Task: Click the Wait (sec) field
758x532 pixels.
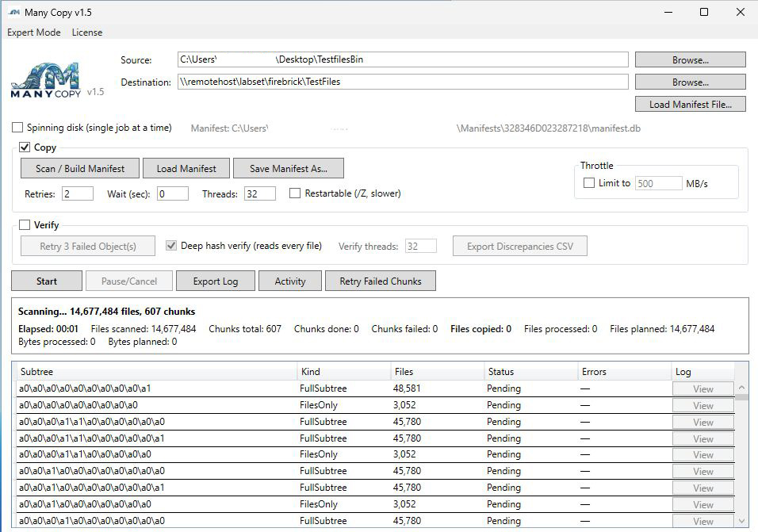Action: (173, 193)
